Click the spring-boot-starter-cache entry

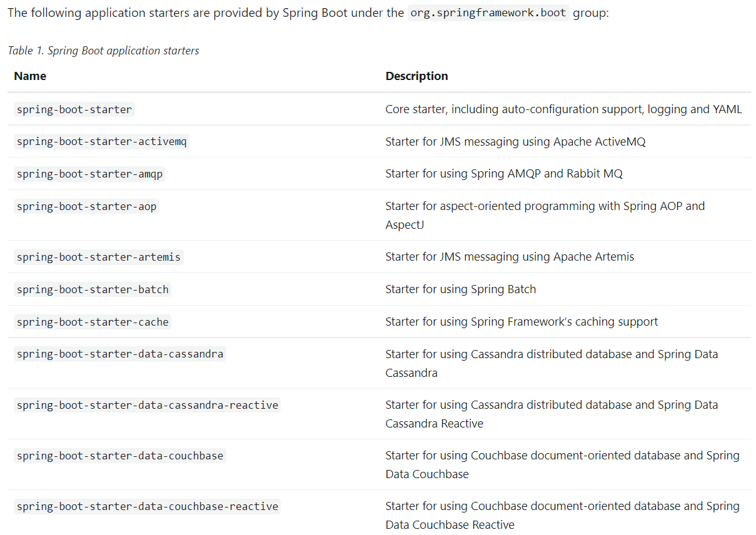pos(93,322)
